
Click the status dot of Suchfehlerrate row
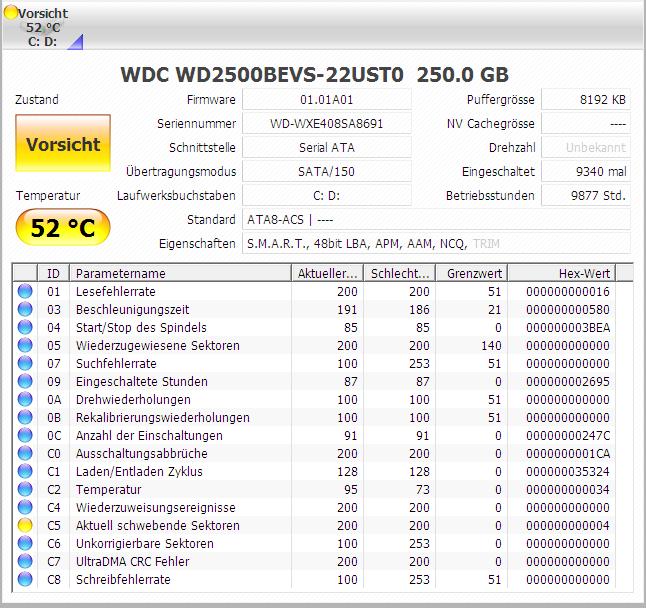tap(25, 363)
